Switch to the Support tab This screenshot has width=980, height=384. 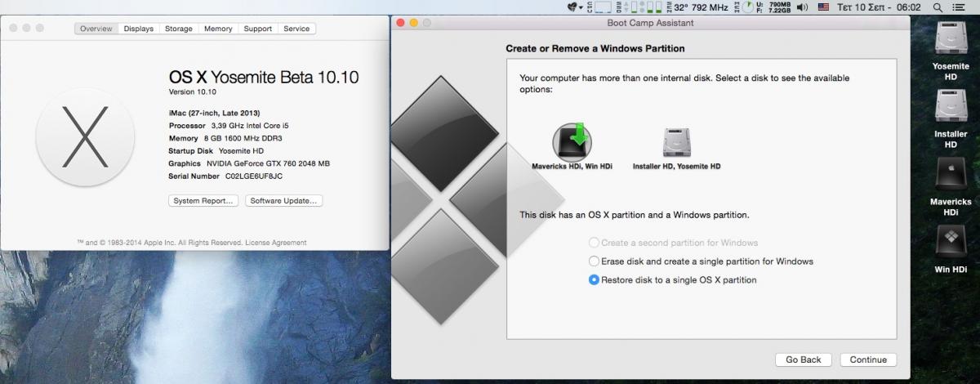[x=257, y=29]
